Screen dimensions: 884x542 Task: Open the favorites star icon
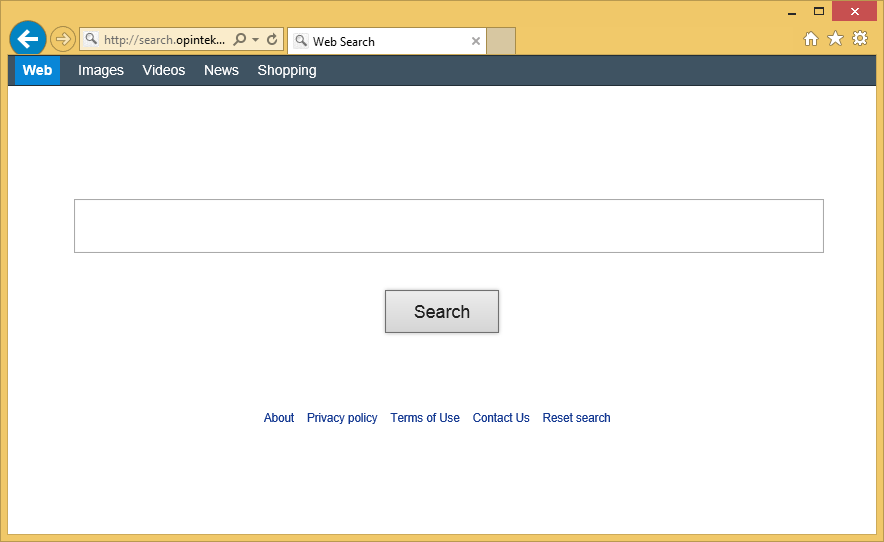click(x=835, y=39)
